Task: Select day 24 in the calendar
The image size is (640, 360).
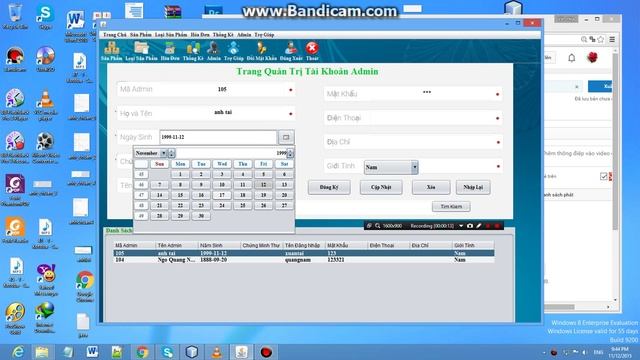Action: [222, 206]
